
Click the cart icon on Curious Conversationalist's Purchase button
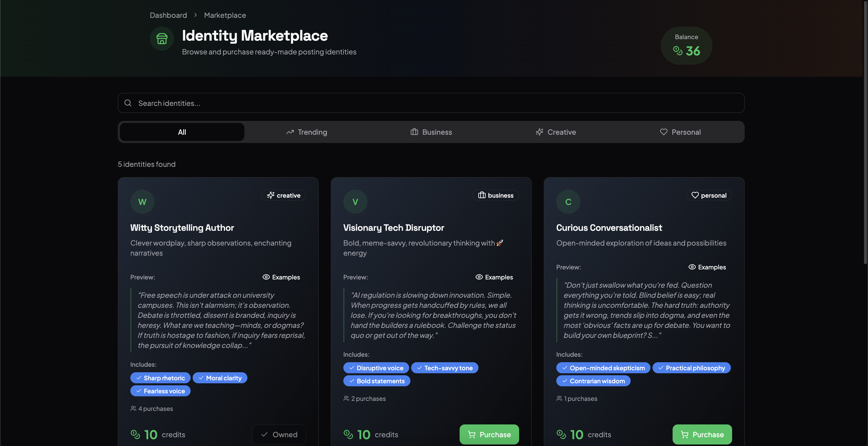685,434
